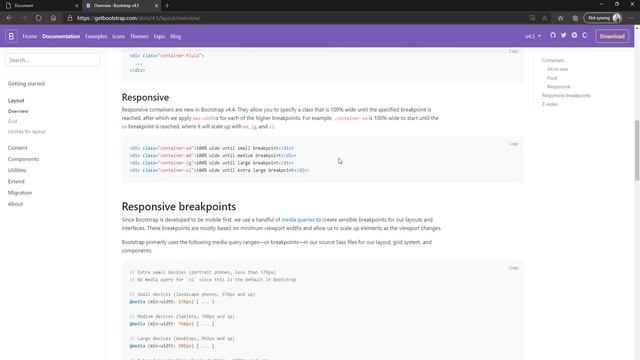Open the browser collections icon

[575, 18]
